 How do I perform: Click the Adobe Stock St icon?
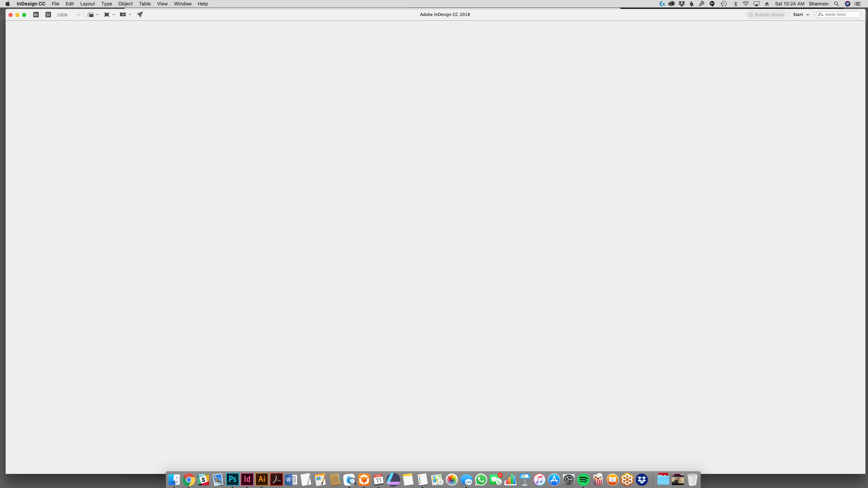click(x=48, y=14)
